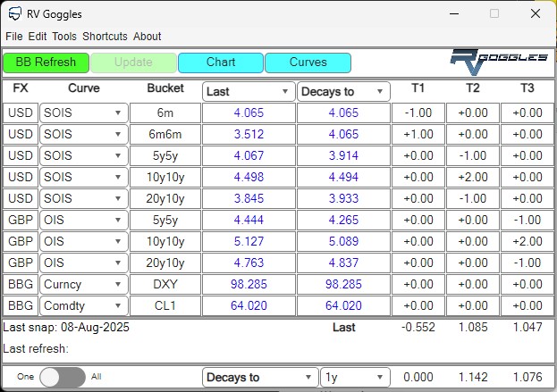The width and height of the screenshot is (557, 392).
Task: Open the Comdty dropdown in CL1 row
Action: tap(84, 305)
